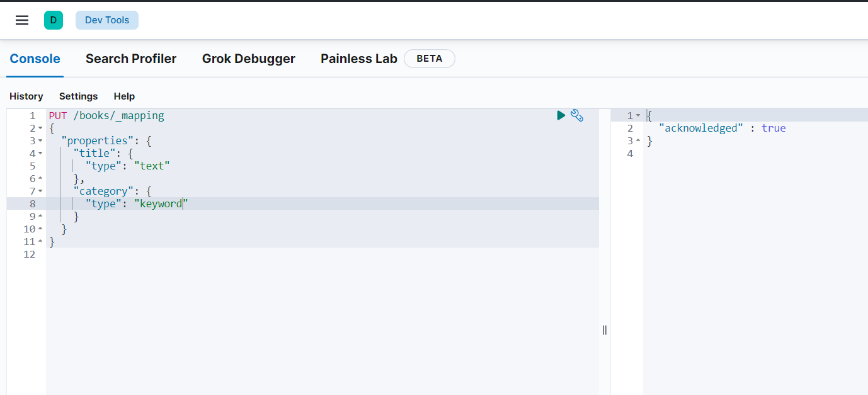
Task: Toggle the fold marker at line 9
Action: pyautogui.click(x=40, y=216)
